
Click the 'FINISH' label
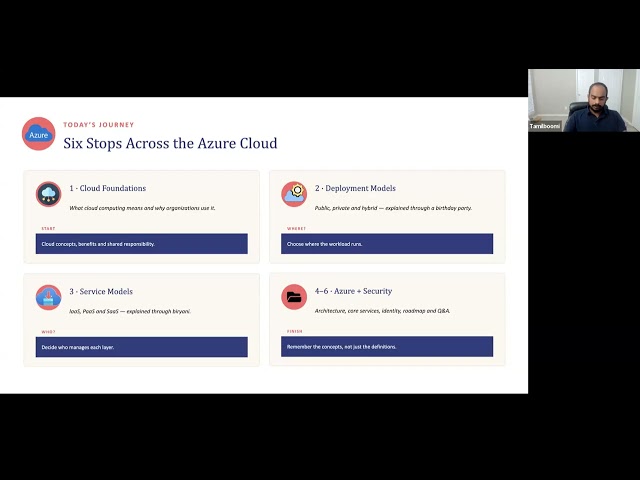pyautogui.click(x=295, y=331)
